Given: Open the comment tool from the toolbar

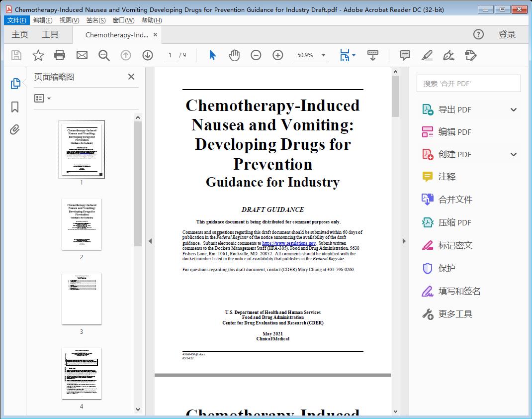Looking at the screenshot, I should (405, 55).
